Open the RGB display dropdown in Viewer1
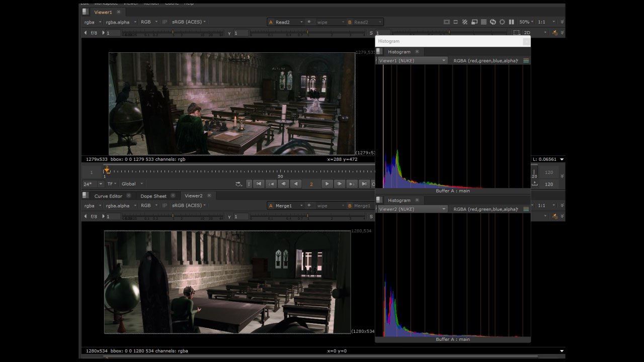Viewport: 644px width, 362px height. [148, 22]
